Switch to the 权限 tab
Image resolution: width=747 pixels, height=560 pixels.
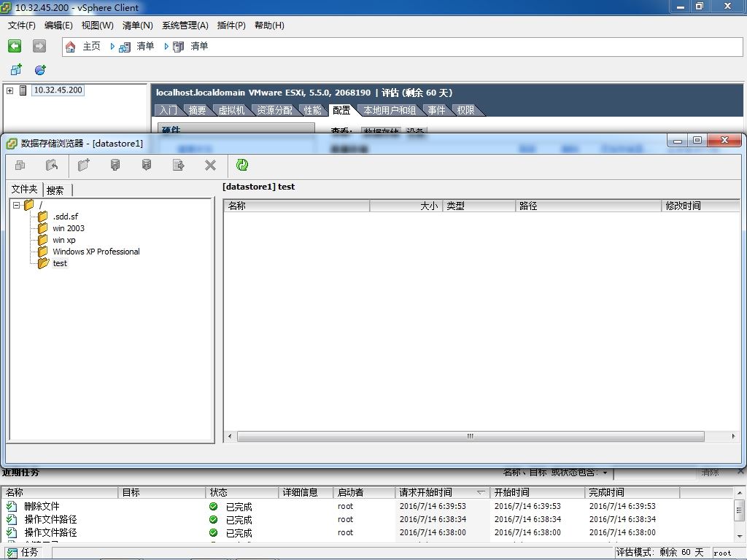click(x=465, y=111)
